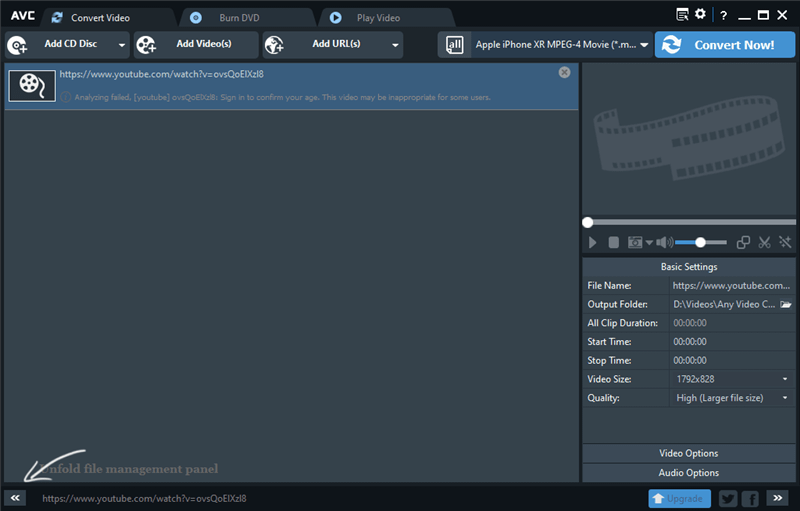Select the YouTube URL text in the list
Screen dimensions: 800x511
click(162, 74)
